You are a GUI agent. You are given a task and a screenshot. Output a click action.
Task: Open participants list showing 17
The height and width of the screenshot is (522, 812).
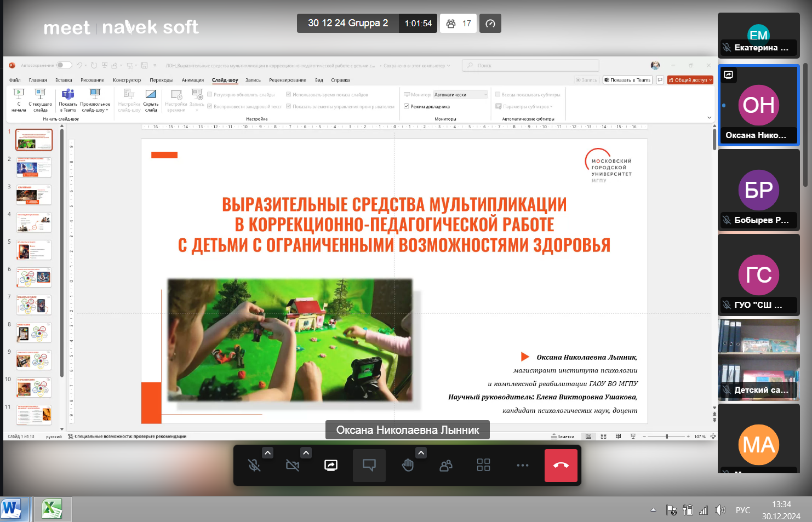point(459,24)
